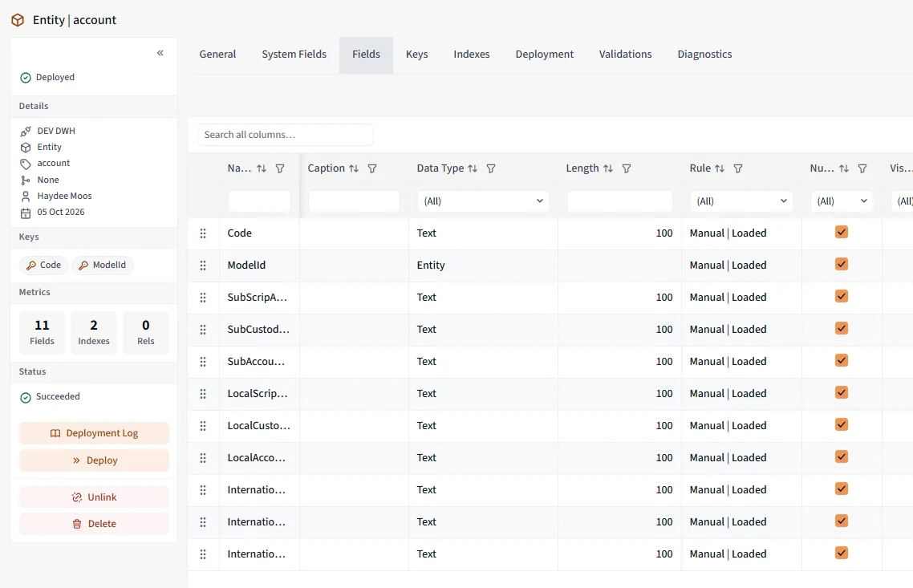Sort by Data Type column arrows
Viewport: 913px width, 588px height.
click(x=473, y=168)
